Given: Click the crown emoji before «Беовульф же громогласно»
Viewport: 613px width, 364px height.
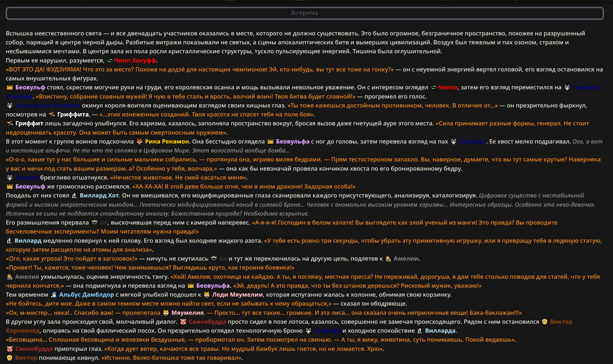Looking at the screenshot, I should tap(10, 186).
